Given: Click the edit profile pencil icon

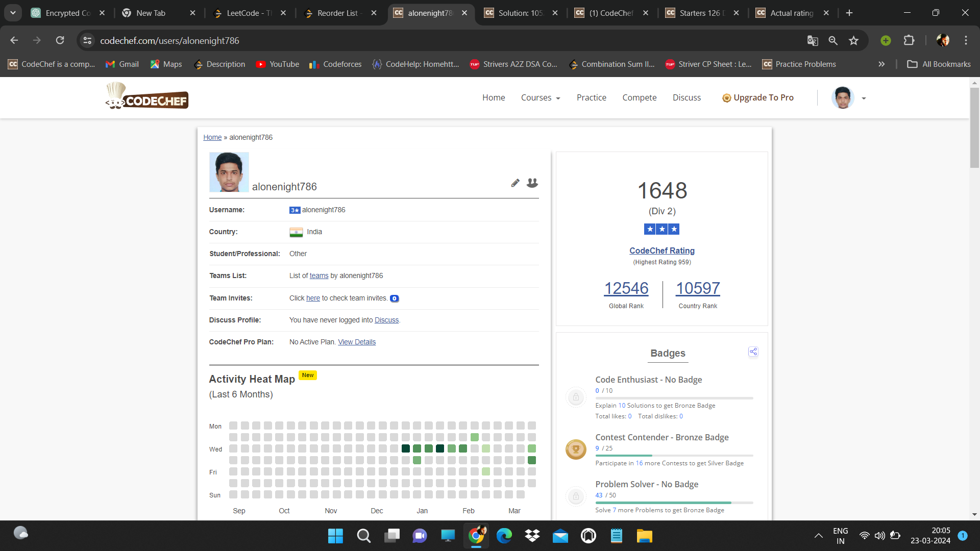Looking at the screenshot, I should (515, 183).
